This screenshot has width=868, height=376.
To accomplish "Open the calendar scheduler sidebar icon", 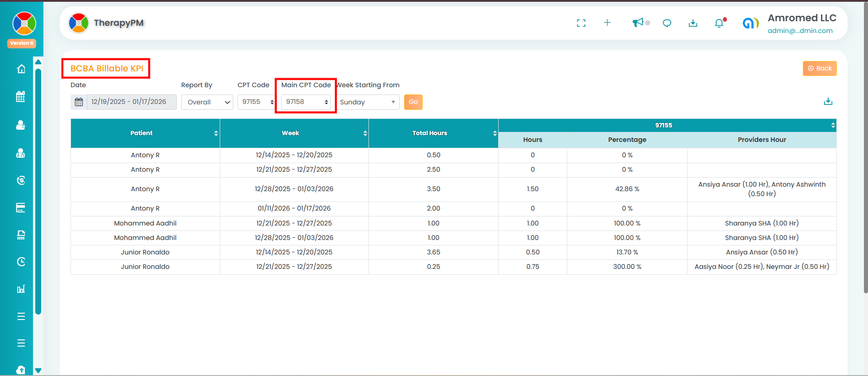I will point(21,97).
